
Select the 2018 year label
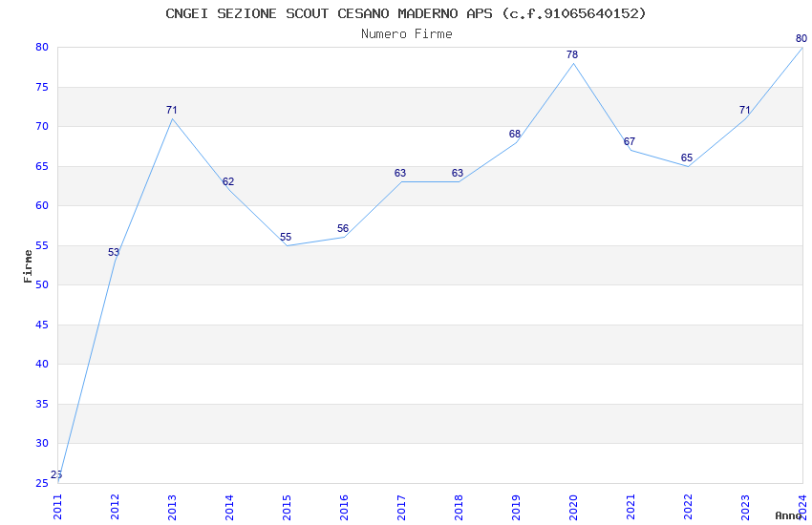coord(459,507)
